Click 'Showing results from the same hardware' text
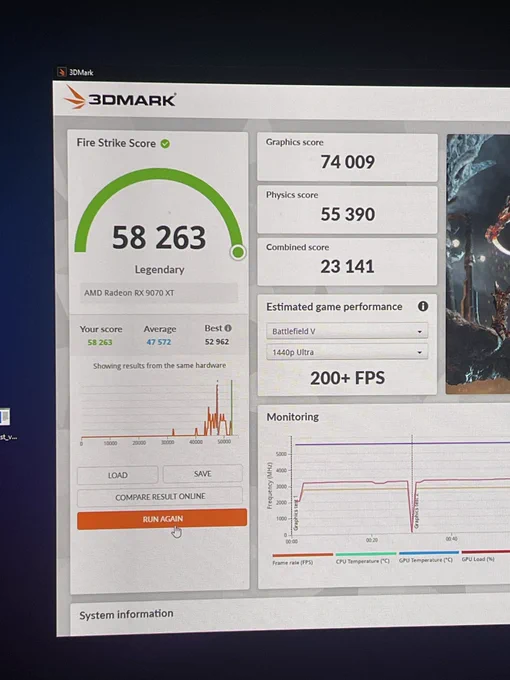Image resolution: width=510 pixels, height=680 pixels. pyautogui.click(x=159, y=366)
